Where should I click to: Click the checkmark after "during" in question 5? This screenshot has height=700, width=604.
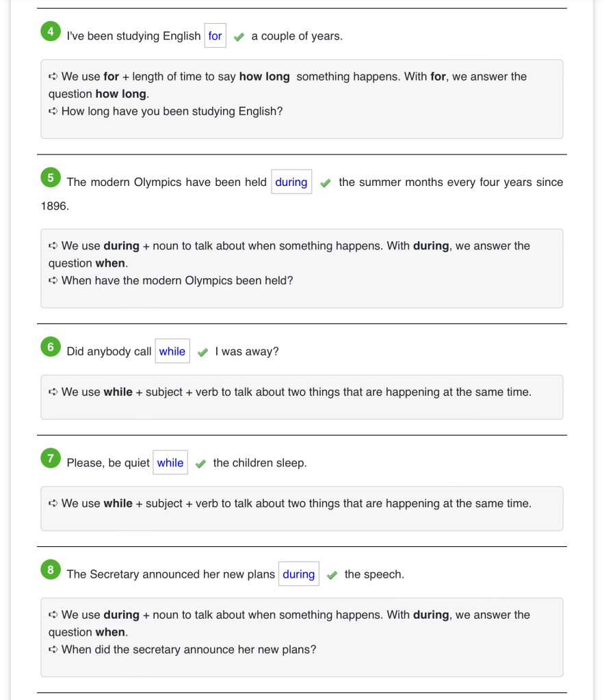(326, 183)
